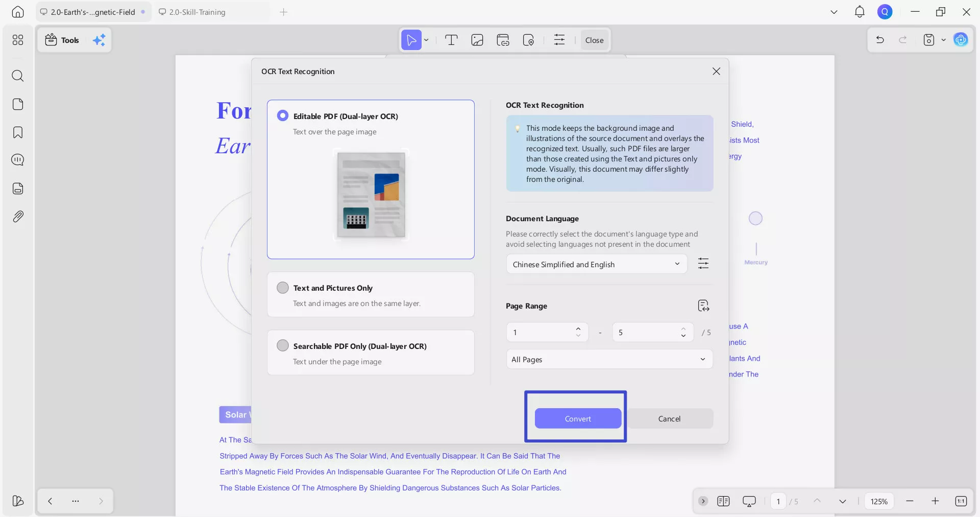This screenshot has height=517, width=980.
Task: Open the more options ellipsis
Action: coord(76,501)
